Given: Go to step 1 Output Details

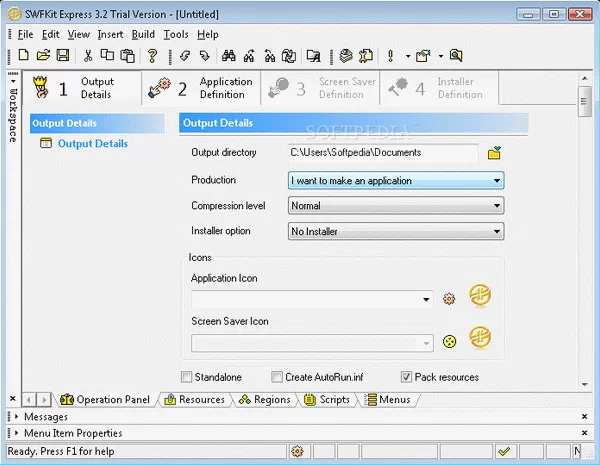Looking at the screenshot, I should [x=82, y=88].
